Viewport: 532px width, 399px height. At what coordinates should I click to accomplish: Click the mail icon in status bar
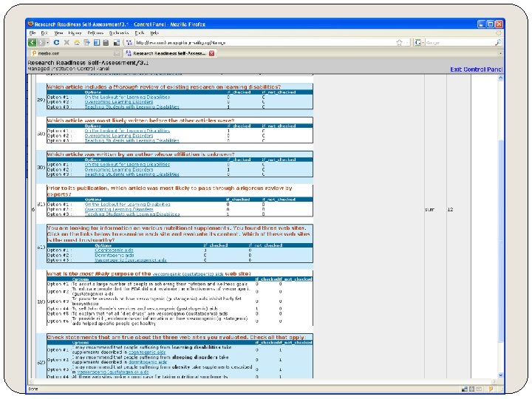[x=479, y=389]
